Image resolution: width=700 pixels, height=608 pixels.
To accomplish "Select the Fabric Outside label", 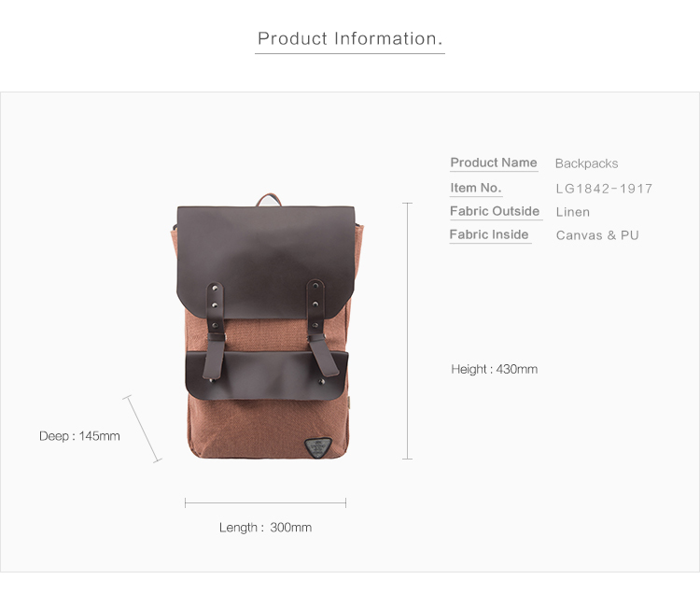I will tap(495, 211).
